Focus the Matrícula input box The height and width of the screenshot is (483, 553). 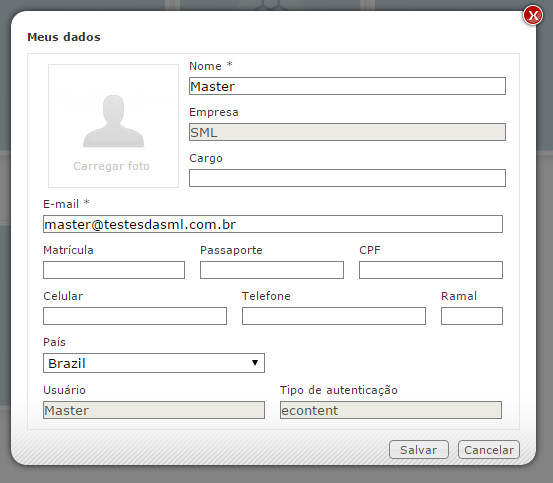pos(114,270)
